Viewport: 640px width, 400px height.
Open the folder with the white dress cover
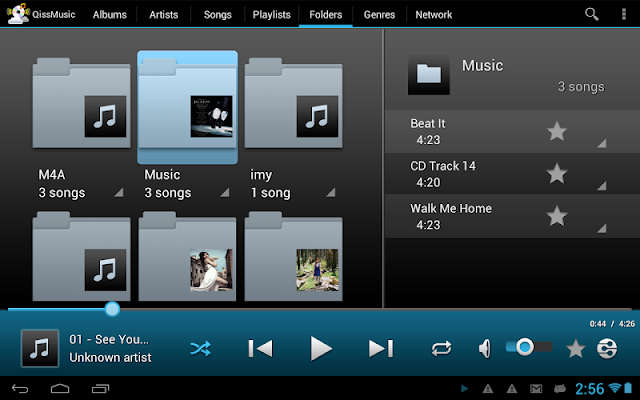point(187,256)
